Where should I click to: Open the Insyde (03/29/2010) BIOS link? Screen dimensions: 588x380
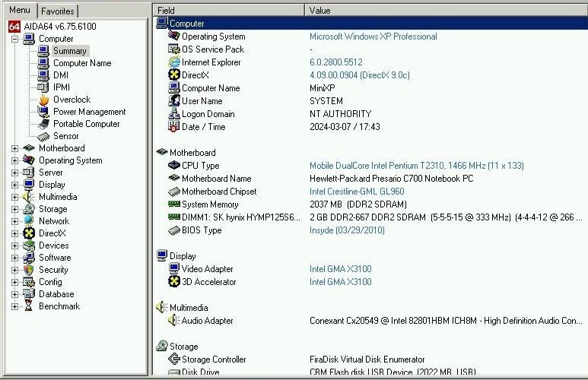(x=347, y=230)
